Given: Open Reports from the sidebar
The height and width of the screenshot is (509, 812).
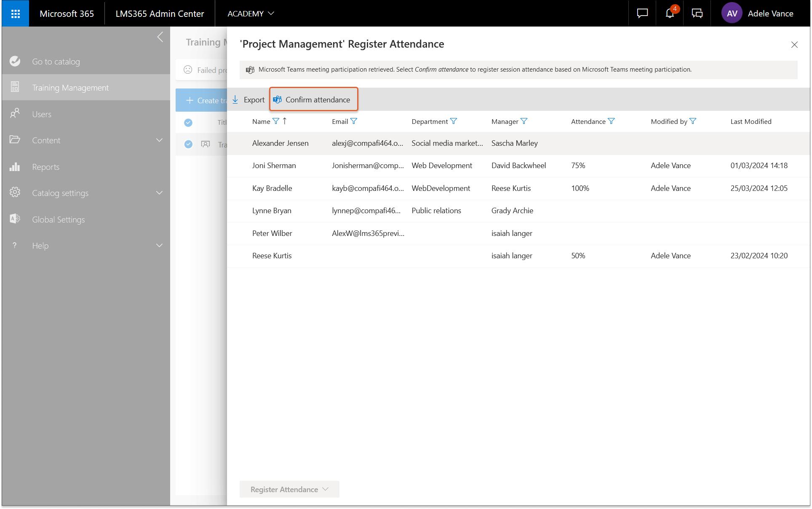Looking at the screenshot, I should pos(45,167).
